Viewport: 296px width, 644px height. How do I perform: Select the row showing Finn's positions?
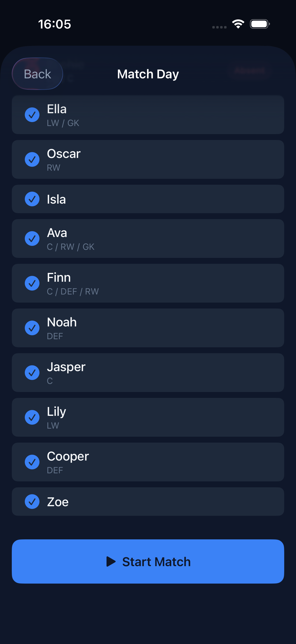tap(148, 283)
